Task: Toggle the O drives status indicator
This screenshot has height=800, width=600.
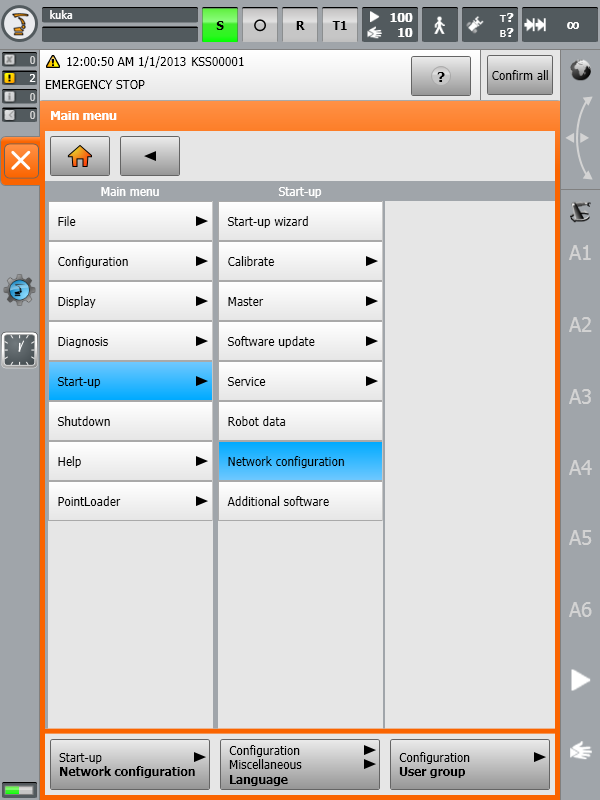Action: tap(260, 25)
